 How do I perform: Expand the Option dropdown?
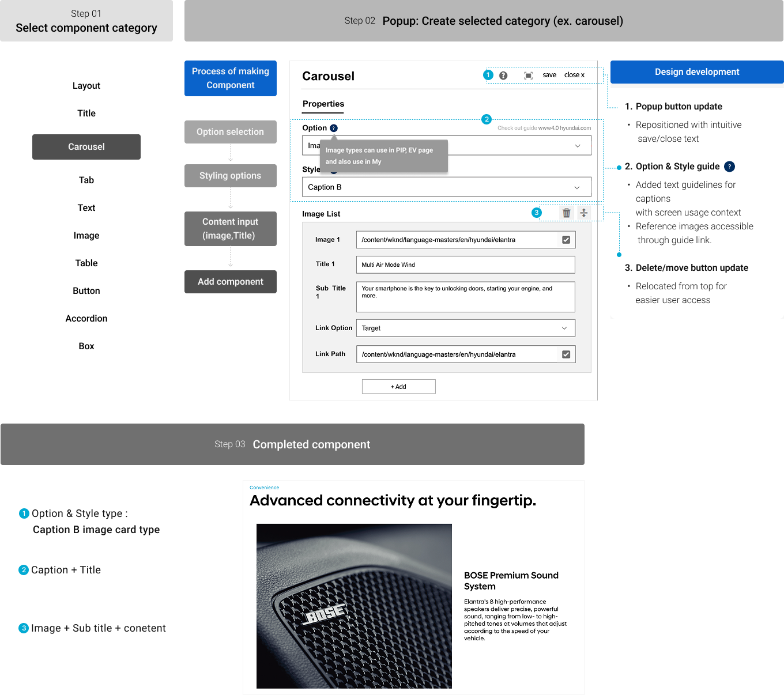tap(577, 146)
